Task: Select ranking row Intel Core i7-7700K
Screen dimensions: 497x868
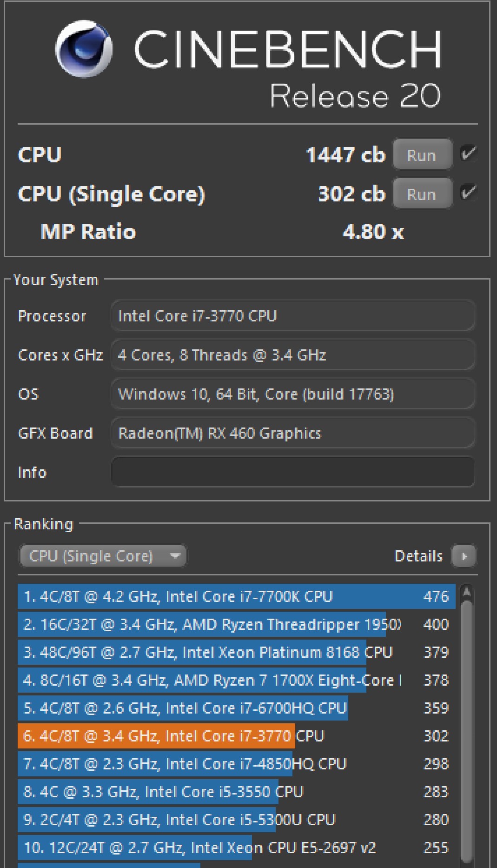Action: coord(237,596)
